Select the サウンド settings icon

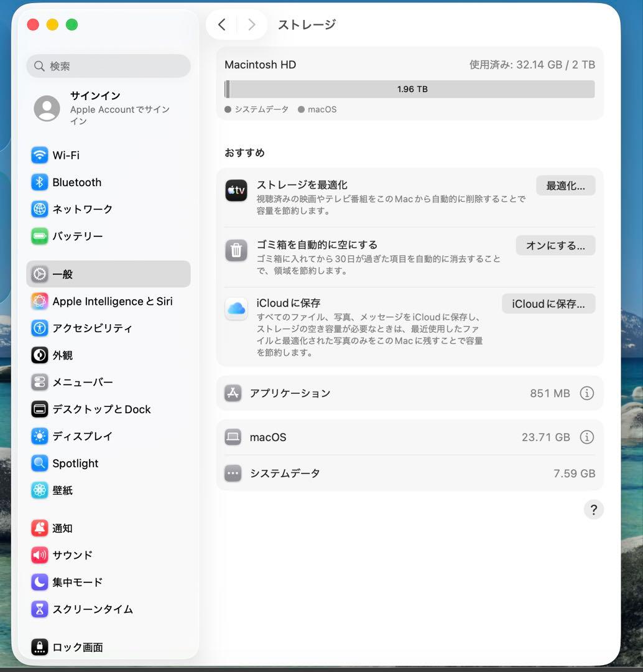pyautogui.click(x=39, y=555)
